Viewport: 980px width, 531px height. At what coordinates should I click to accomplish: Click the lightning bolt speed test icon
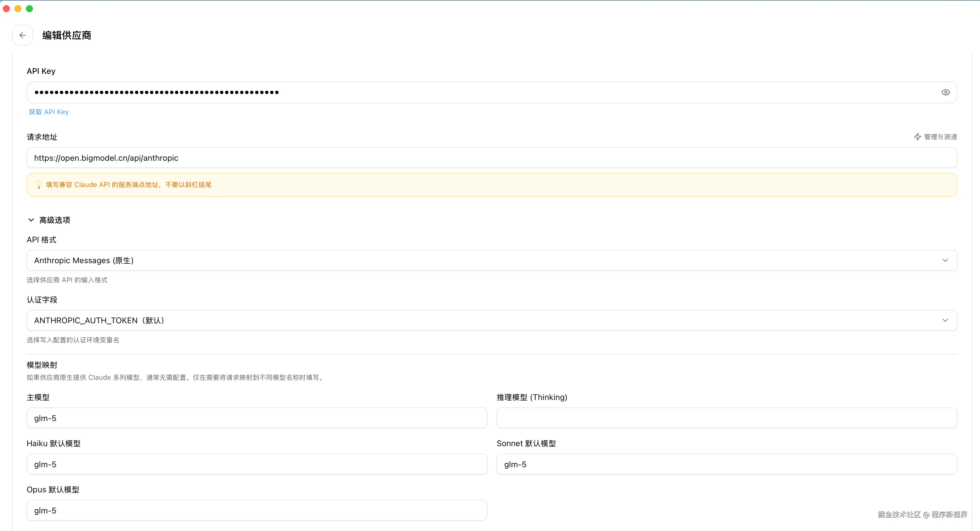click(x=917, y=137)
